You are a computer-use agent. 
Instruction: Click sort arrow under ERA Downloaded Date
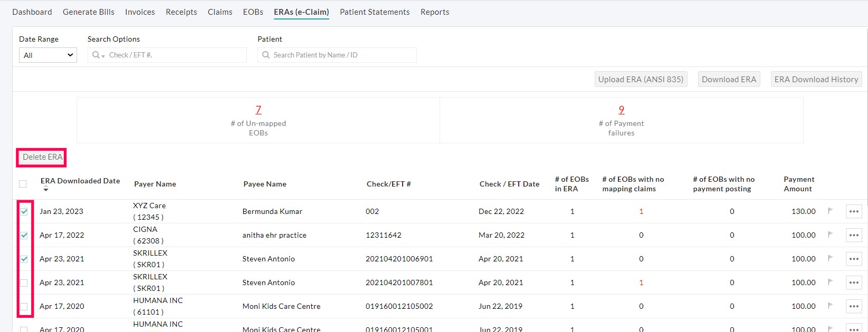click(x=46, y=189)
